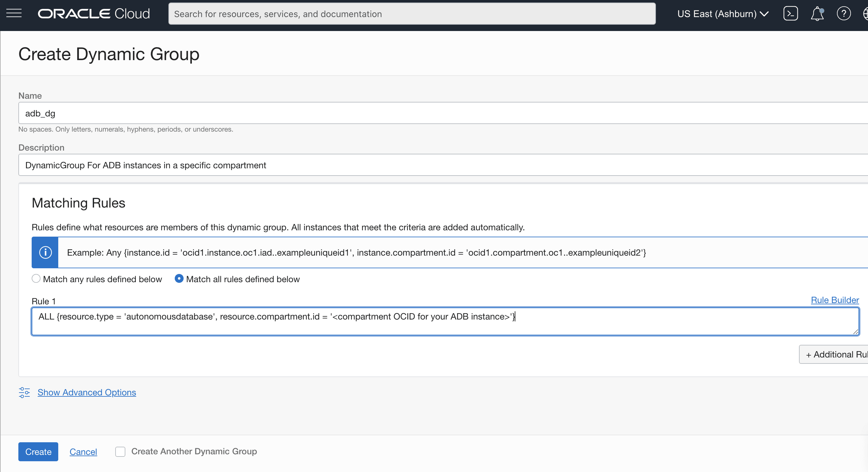Show Advanced Options
868x472 pixels.
pos(87,393)
